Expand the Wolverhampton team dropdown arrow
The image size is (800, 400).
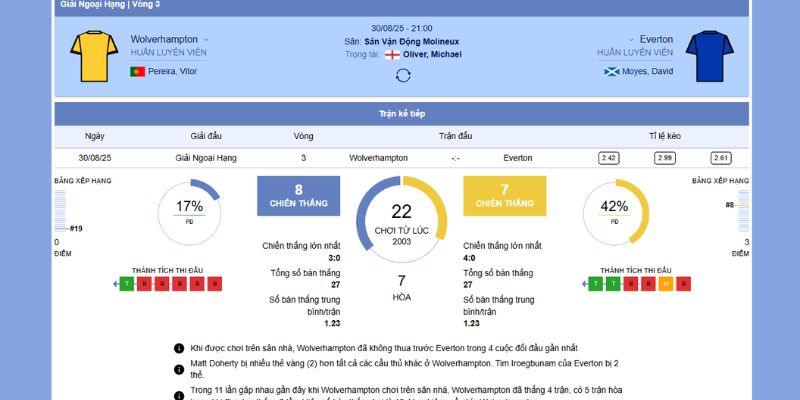click(x=206, y=40)
